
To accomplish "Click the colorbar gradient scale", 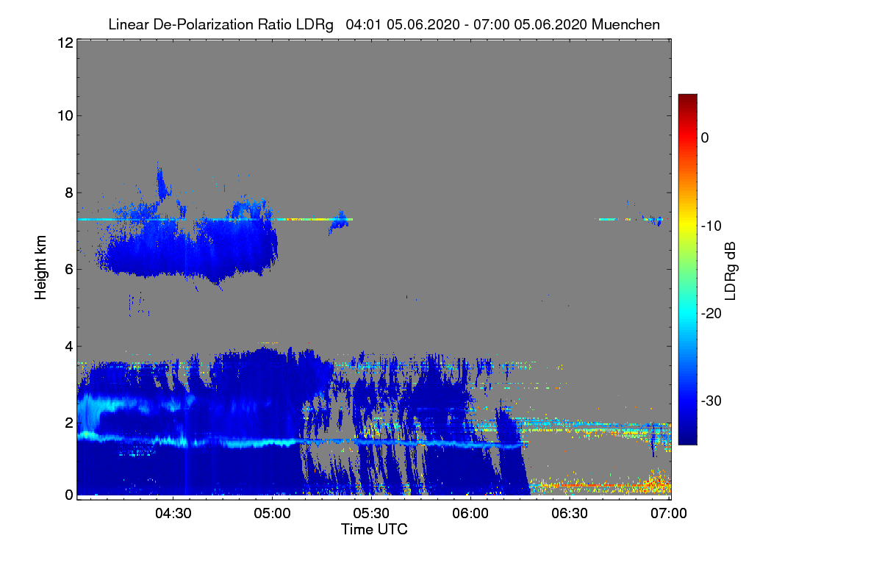I will [687, 270].
